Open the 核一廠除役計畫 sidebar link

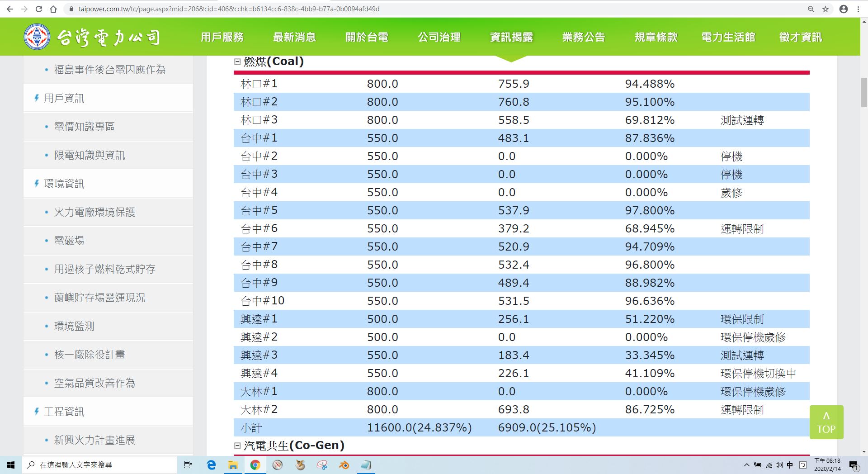90,355
